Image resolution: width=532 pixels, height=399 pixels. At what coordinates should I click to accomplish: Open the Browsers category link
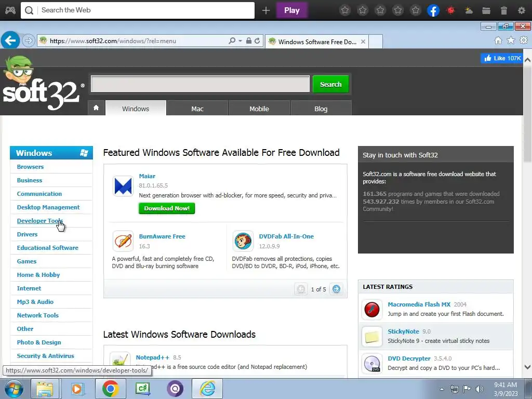[x=30, y=167]
